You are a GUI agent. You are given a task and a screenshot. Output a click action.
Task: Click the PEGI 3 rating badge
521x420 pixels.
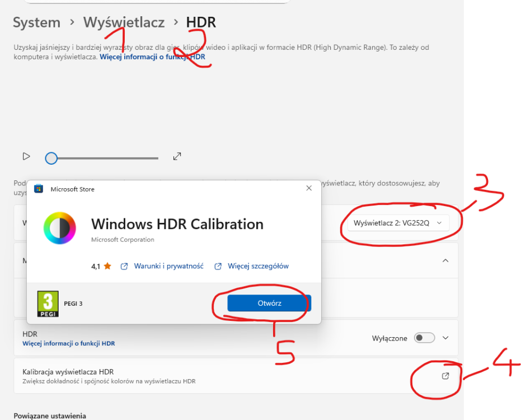coord(48,304)
